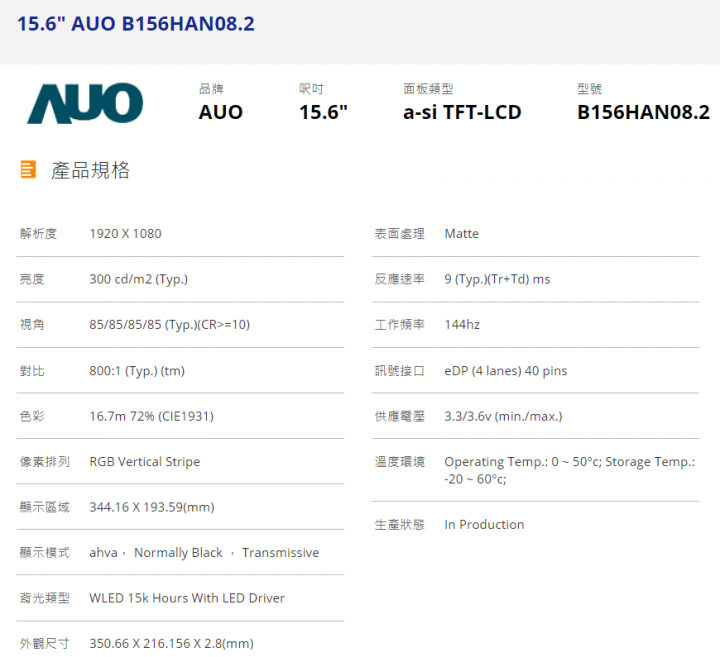Click the 顯示區域 row label
Screen dimensions: 720x657
pos(45,507)
